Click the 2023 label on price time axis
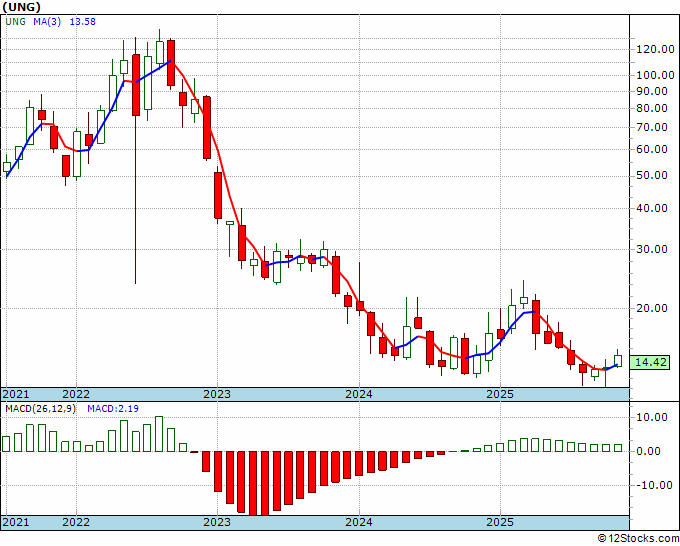The width and height of the screenshot is (680, 546). point(217,394)
